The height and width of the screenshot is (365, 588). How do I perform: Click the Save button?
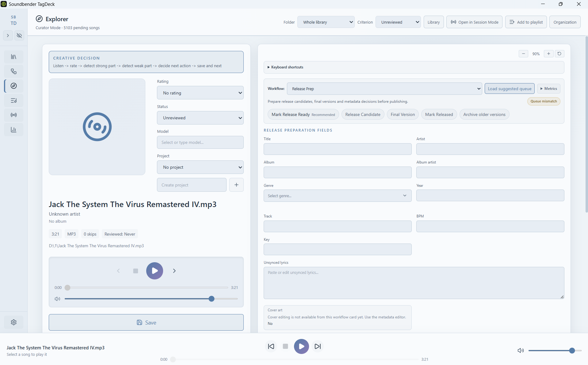[146, 322]
